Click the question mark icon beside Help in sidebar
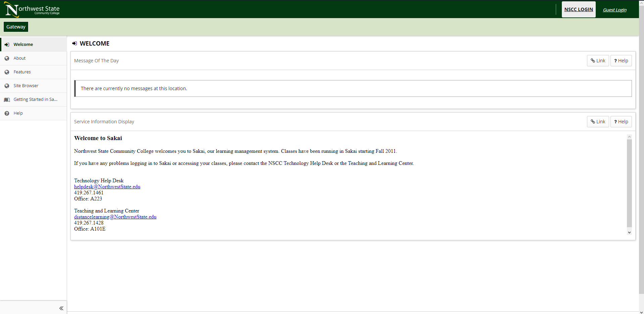Image resolution: width=644 pixels, height=314 pixels. point(7,113)
